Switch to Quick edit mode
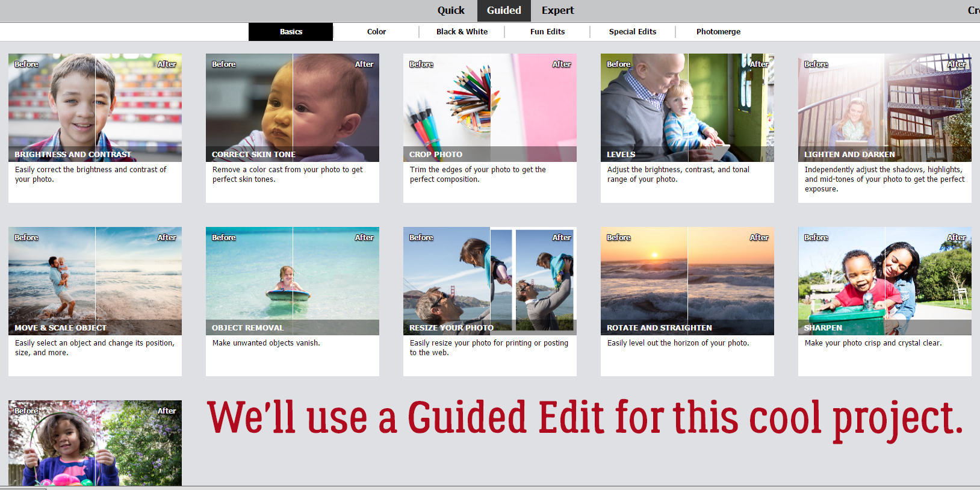 [450, 10]
